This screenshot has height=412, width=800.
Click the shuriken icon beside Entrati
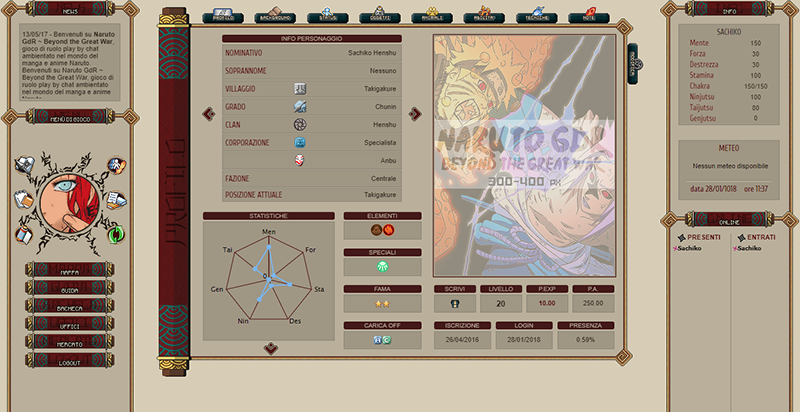coord(742,238)
